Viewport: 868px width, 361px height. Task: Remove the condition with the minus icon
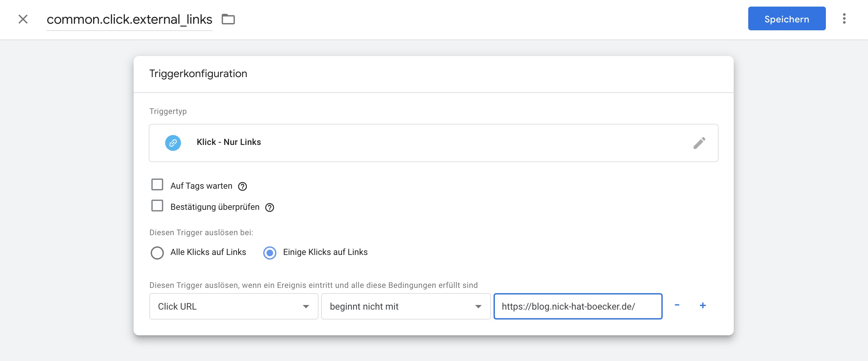click(x=677, y=305)
